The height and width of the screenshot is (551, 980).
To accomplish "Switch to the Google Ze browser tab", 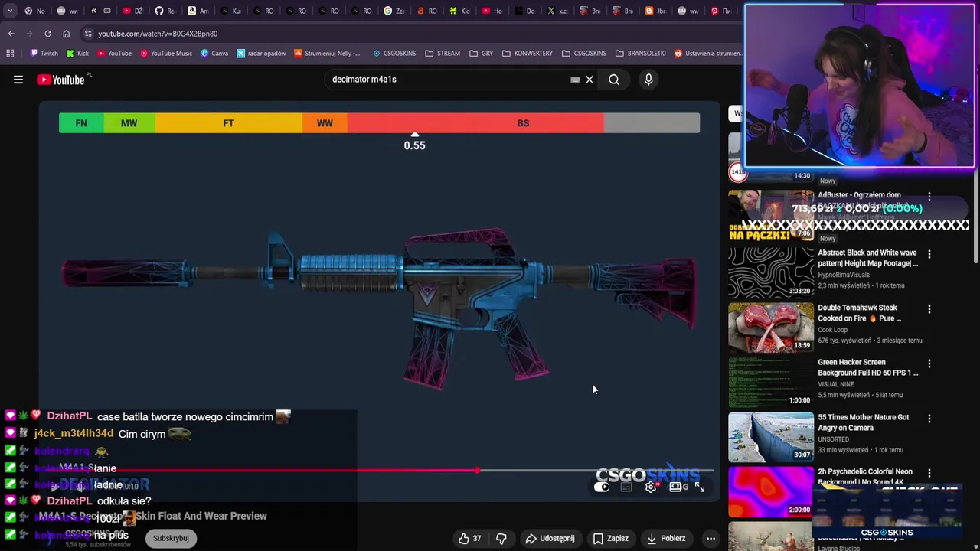I will (394, 11).
